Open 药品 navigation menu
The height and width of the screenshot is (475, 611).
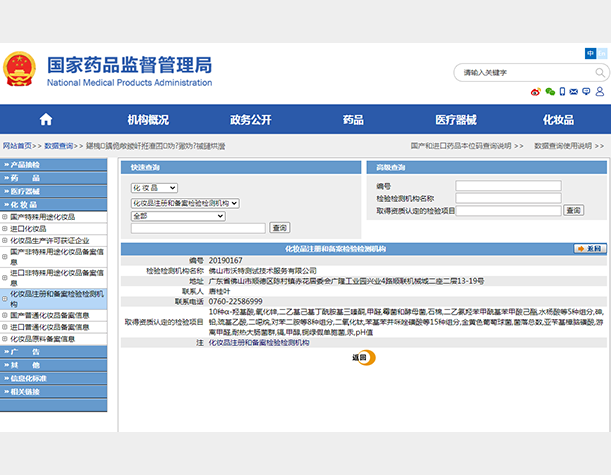click(353, 120)
